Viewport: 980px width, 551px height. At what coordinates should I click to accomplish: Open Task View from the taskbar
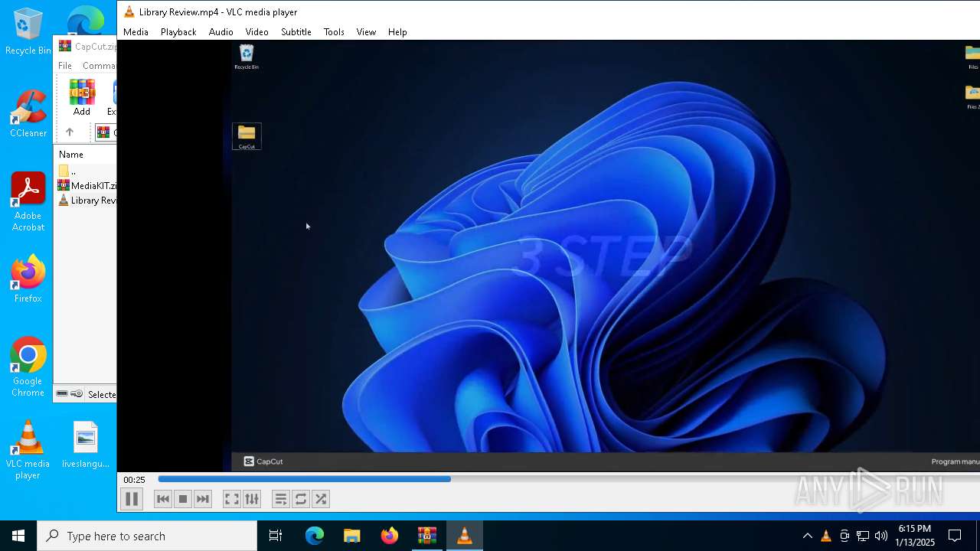[x=276, y=536]
